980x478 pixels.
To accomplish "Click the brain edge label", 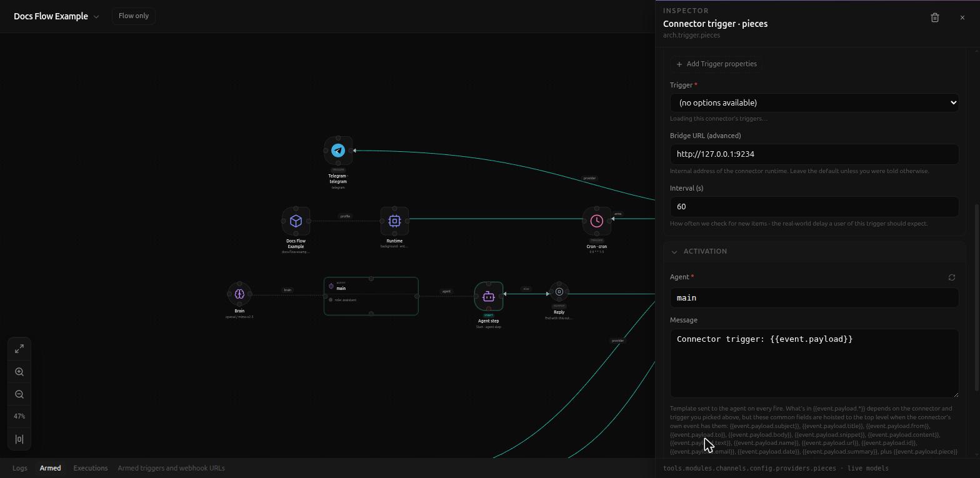I will pyautogui.click(x=287, y=290).
